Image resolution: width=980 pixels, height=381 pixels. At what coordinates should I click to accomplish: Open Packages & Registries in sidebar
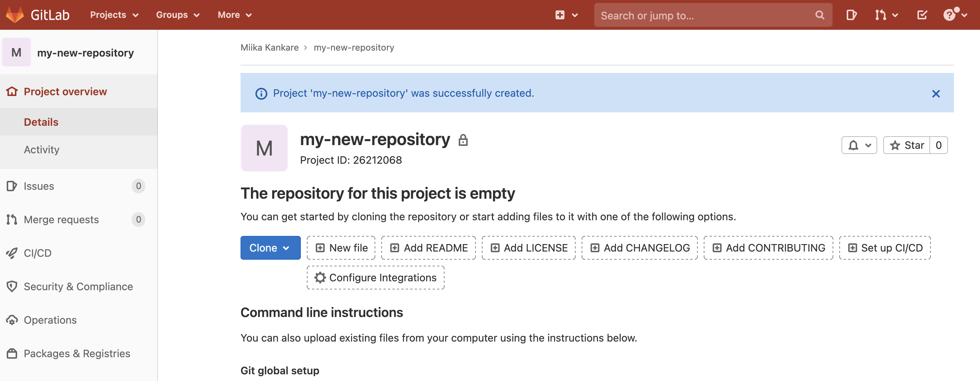[x=76, y=353]
